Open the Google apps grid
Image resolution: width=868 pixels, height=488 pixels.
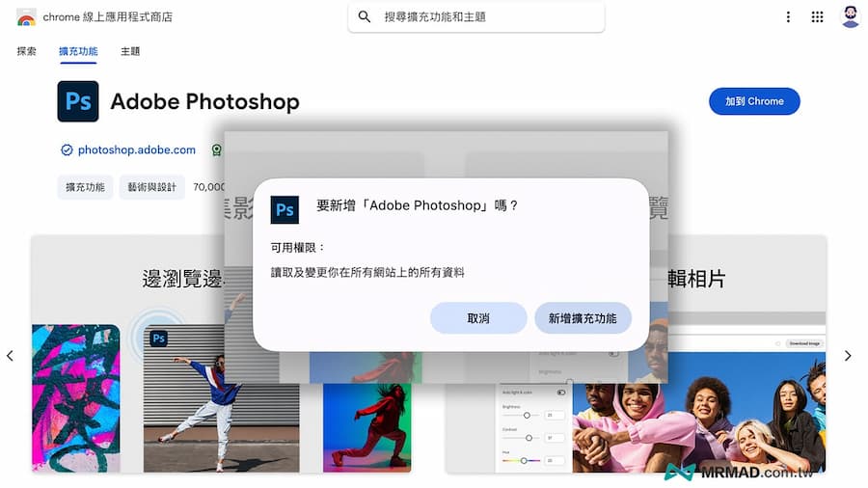[x=817, y=17]
